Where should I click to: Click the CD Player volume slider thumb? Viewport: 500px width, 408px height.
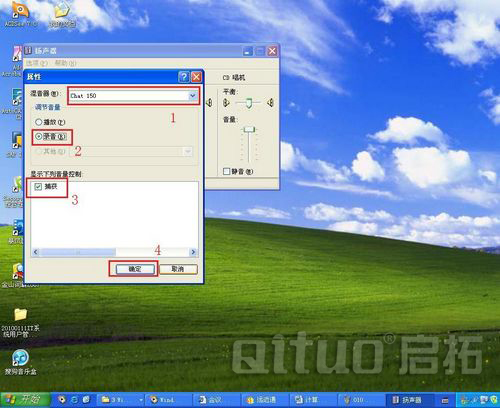click(249, 130)
